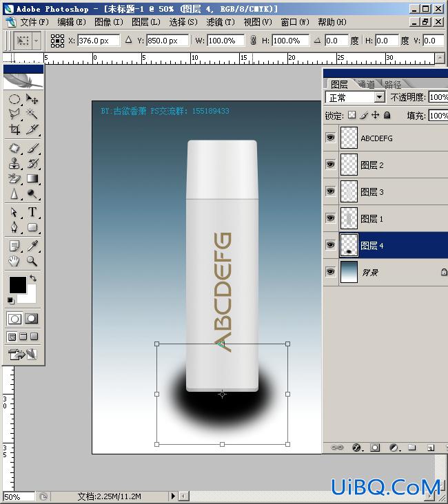Hide 图层 3 with its eye icon
The image size is (448, 504).
pos(330,191)
